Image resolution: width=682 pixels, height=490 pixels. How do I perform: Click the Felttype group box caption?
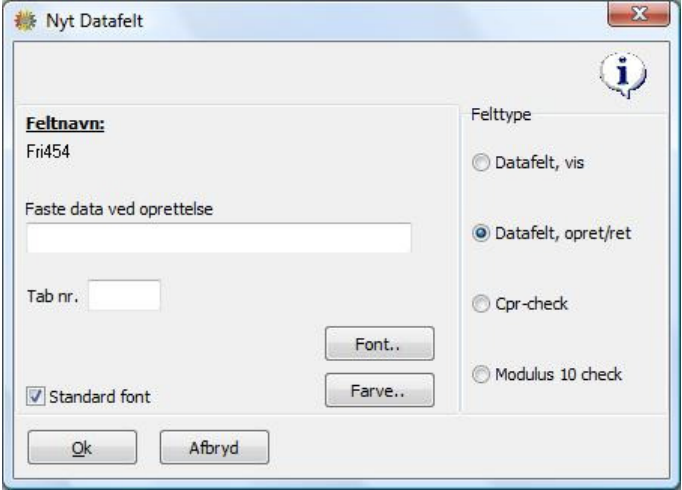point(501,114)
